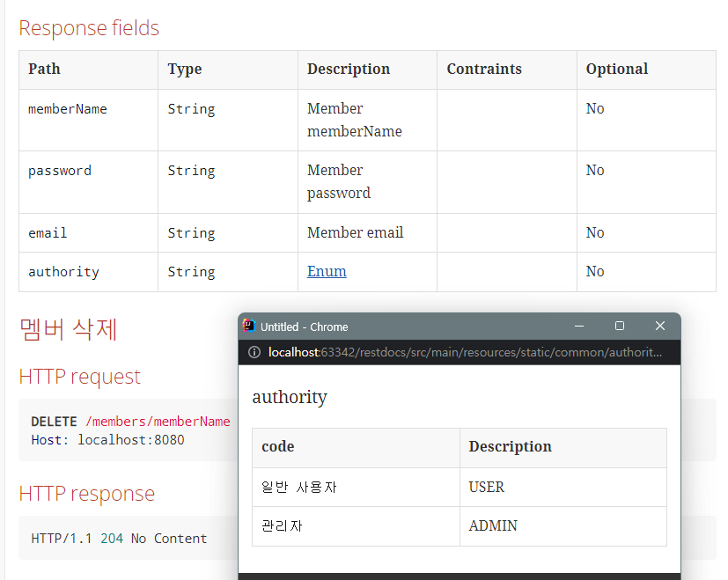Click the authority heading in the popup
The image size is (728, 580).
290,397
